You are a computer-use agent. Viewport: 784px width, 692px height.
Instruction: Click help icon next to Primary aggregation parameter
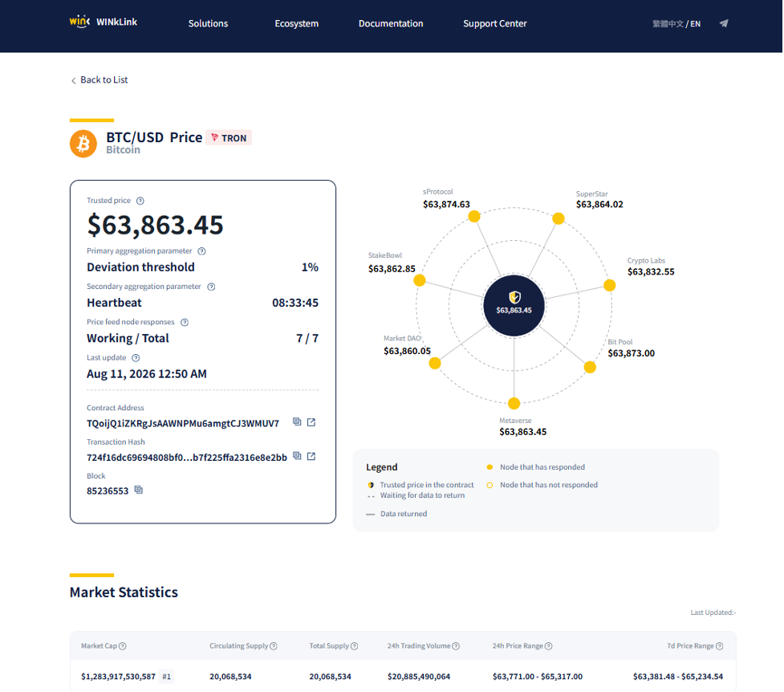click(201, 251)
